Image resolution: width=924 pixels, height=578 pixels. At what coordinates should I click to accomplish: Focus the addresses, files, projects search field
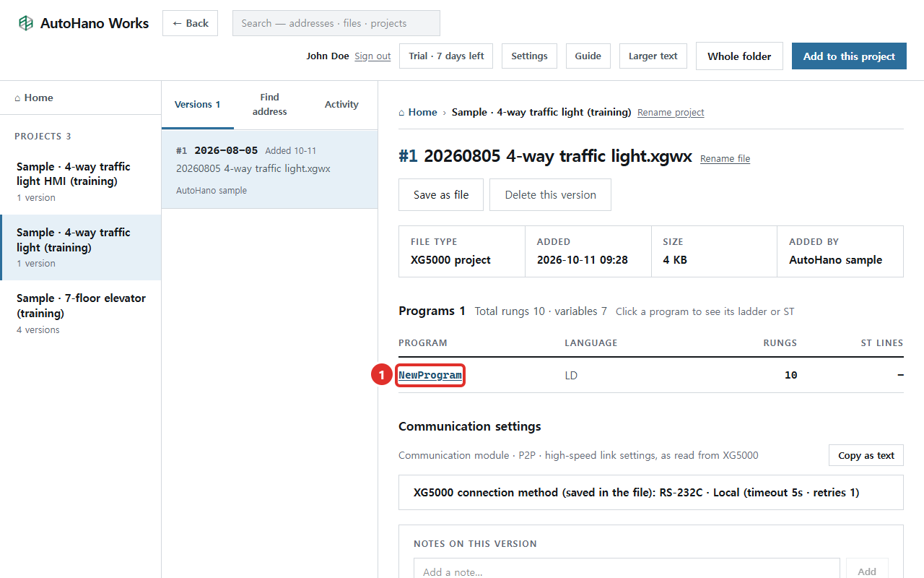click(336, 23)
